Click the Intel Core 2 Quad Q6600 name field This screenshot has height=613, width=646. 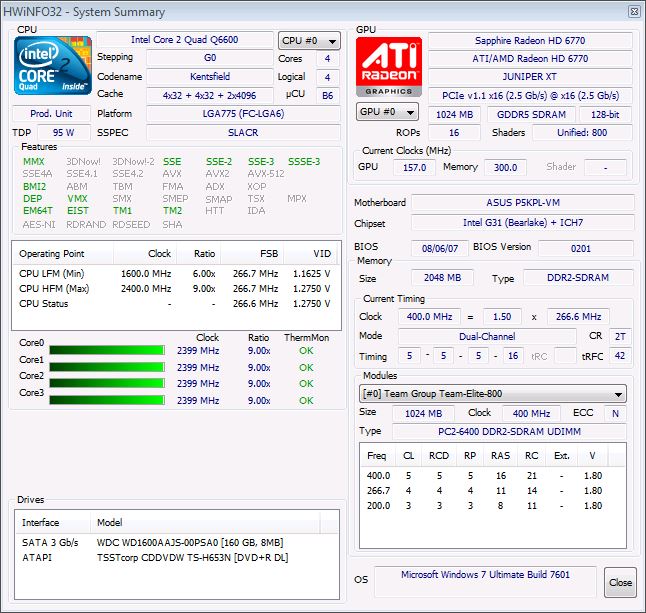pos(185,40)
